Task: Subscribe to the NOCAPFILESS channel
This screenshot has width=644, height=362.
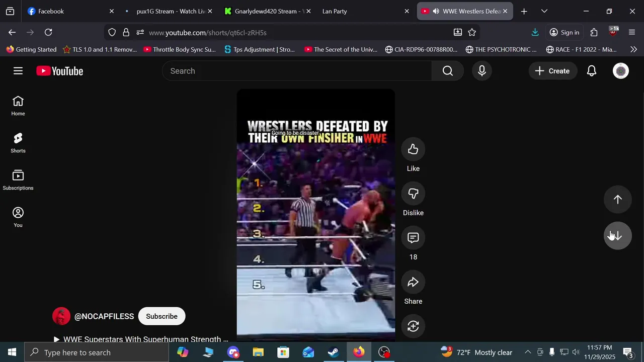Action: tap(162, 316)
